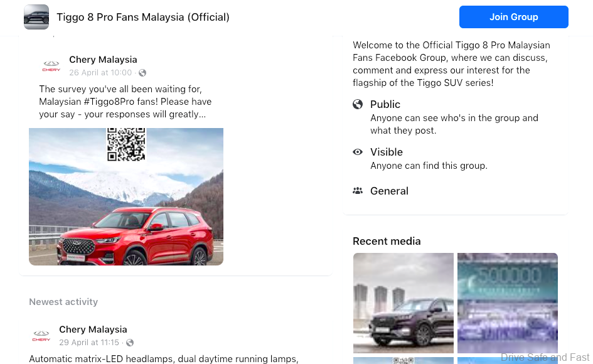Image resolution: width=593 pixels, height=364 pixels.
Task: Click the Tiggo 8 Pro Fans Malaysia title
Action: pos(143,17)
